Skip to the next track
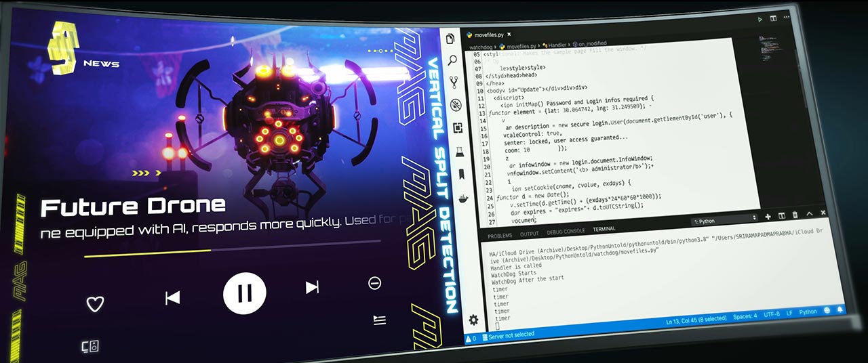The height and width of the screenshot is (363, 868). tap(312, 287)
